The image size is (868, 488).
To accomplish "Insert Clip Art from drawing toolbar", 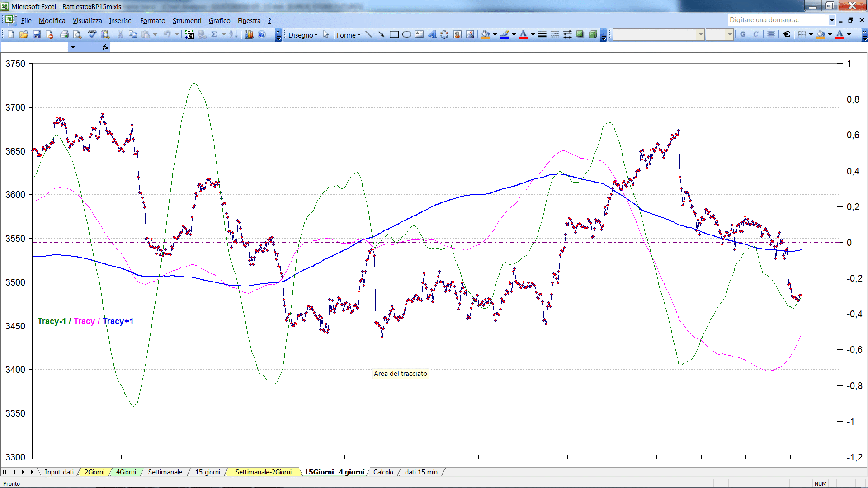I will tap(457, 34).
